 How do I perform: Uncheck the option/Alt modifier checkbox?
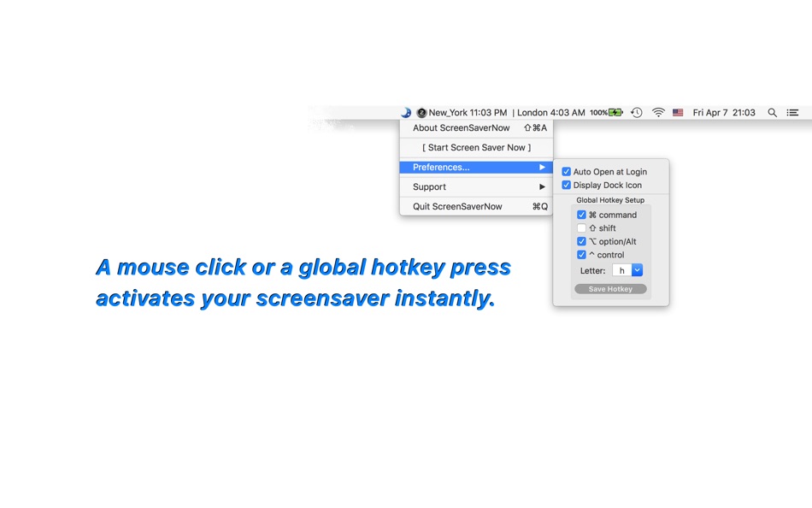581,241
